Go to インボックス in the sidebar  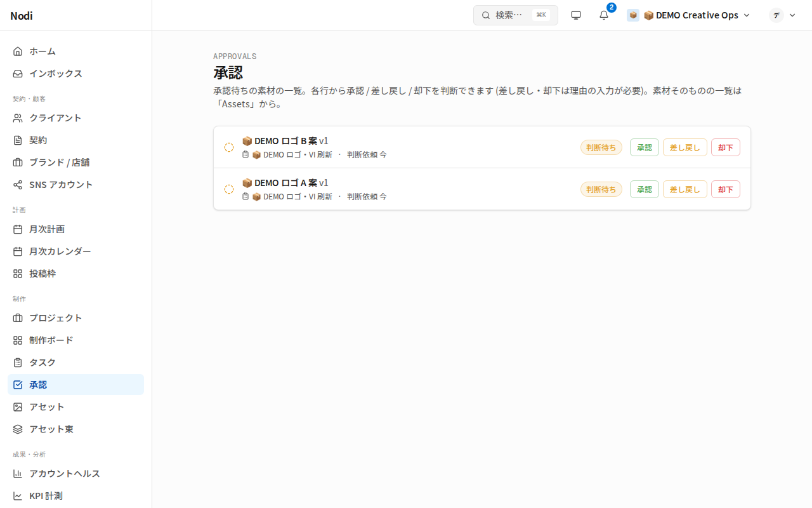pyautogui.click(x=75, y=74)
